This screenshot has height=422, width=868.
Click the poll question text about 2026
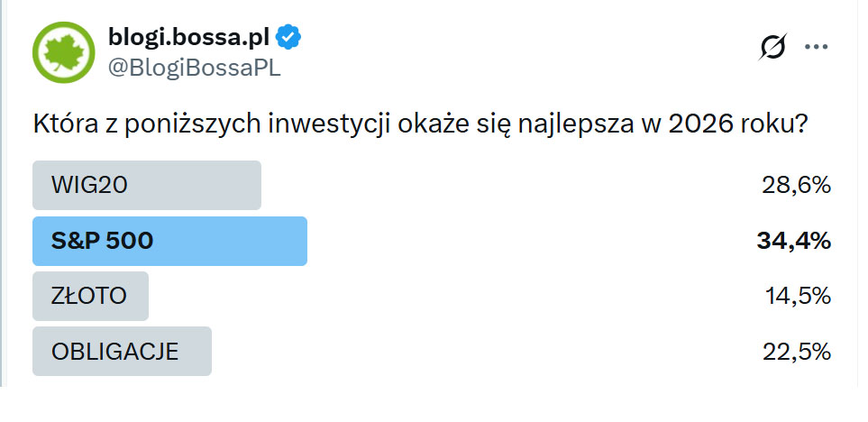[418, 124]
